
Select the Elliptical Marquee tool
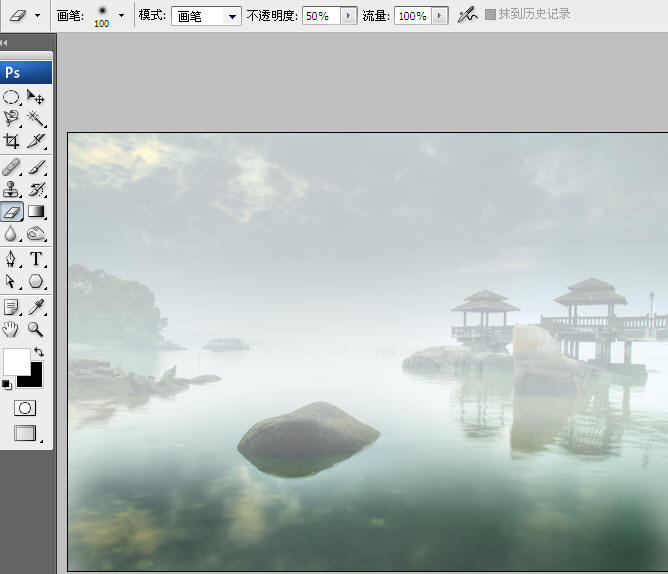click(12, 97)
